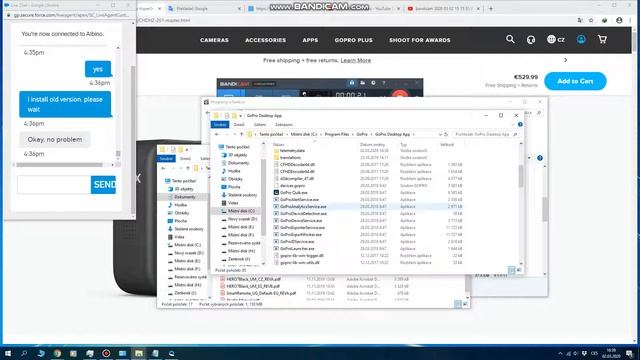The image size is (640, 360).
Task: Click Tento počítač in front explorer tree
Action: coord(237,147)
